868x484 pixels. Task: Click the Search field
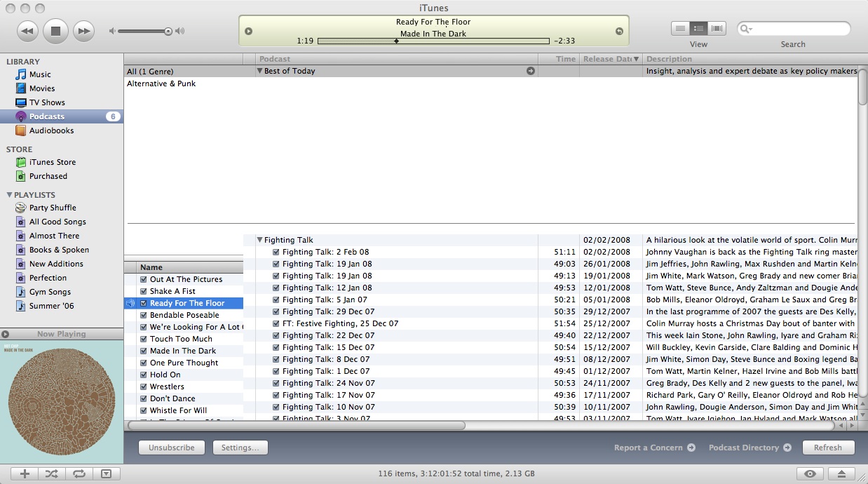tap(794, 29)
